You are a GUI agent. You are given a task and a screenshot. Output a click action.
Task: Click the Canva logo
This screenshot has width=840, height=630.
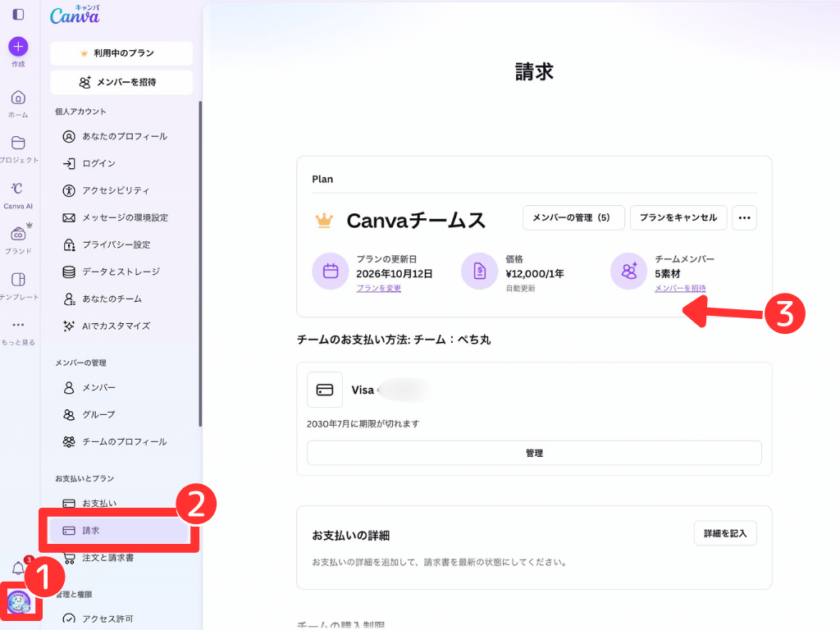74,15
